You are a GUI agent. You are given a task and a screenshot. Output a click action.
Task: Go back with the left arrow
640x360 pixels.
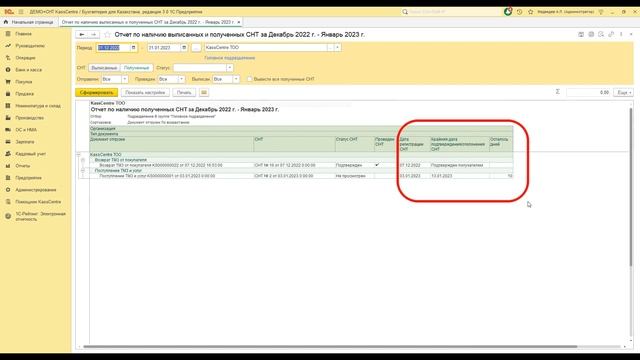pos(82,35)
